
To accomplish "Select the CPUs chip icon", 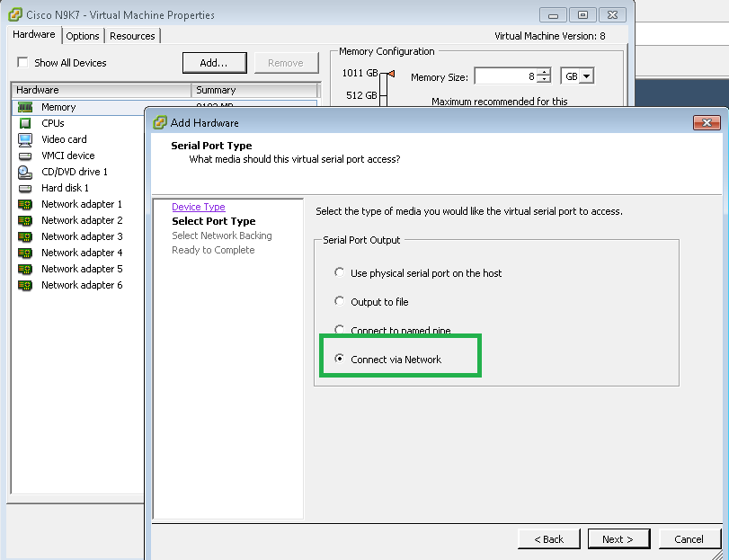I will point(25,123).
